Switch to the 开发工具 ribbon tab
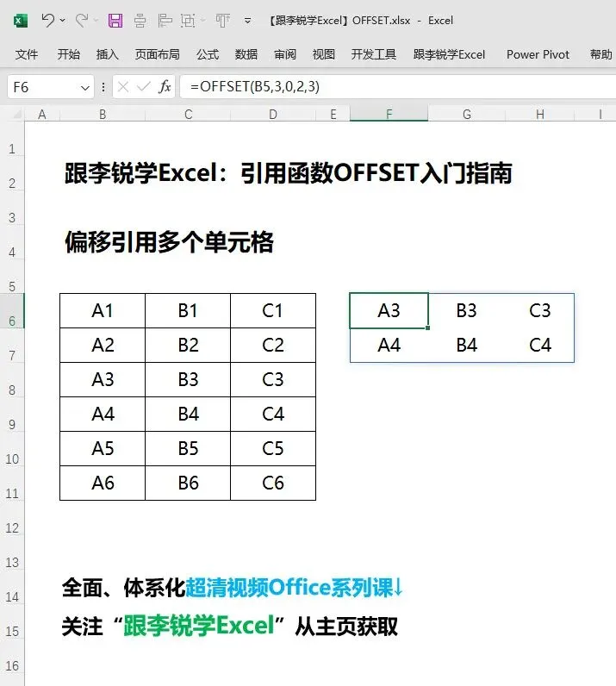This screenshot has width=616, height=686. click(x=374, y=54)
